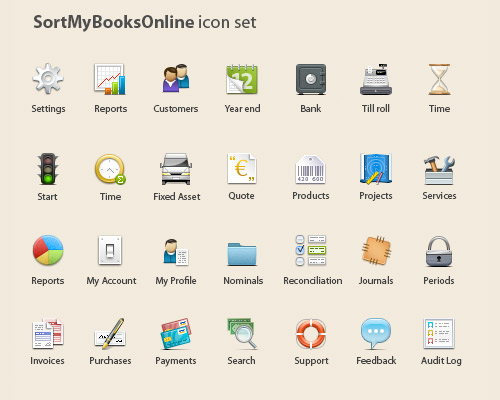Select the Year end calendar icon
This screenshot has width=500, height=400.
tap(242, 79)
